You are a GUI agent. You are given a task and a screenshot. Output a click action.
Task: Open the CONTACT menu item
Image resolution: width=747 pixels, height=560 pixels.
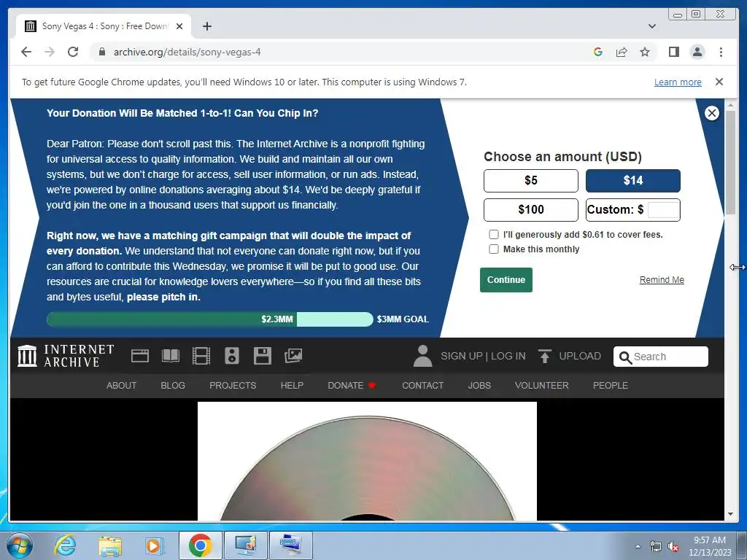[x=422, y=385]
